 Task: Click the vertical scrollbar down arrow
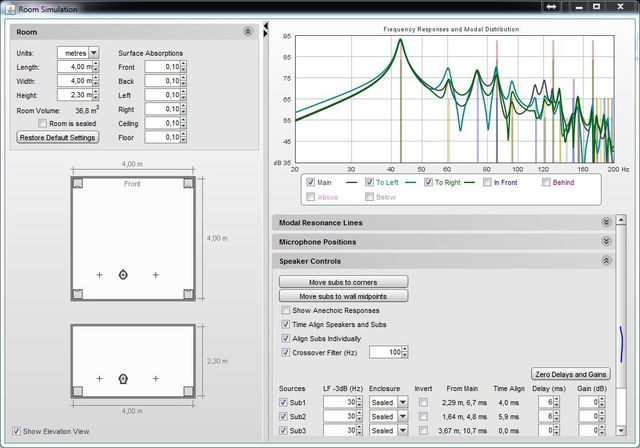coord(621,430)
